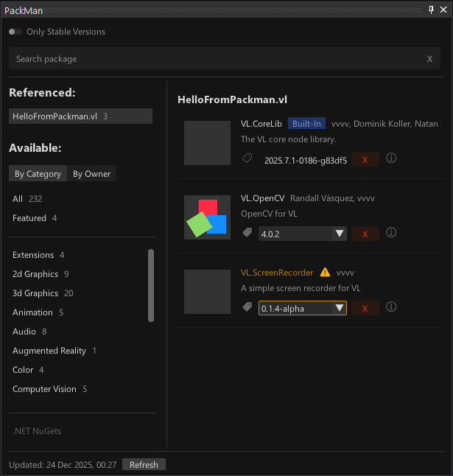Pin the PackMan panel

(x=432, y=10)
